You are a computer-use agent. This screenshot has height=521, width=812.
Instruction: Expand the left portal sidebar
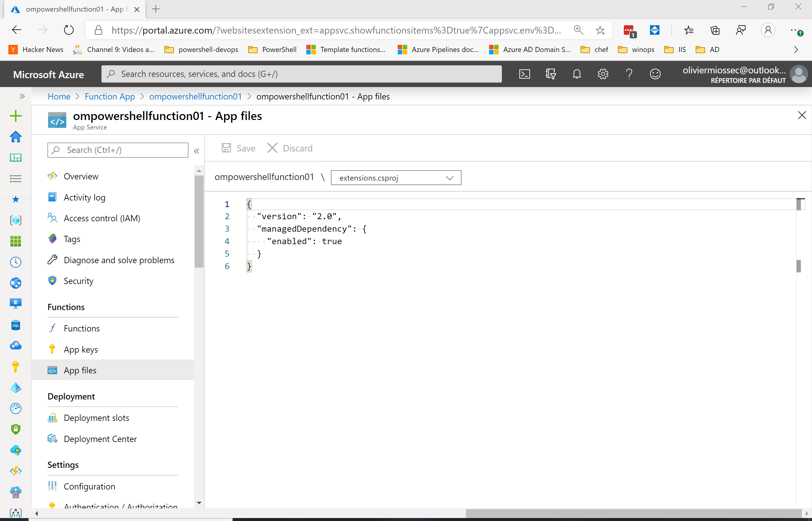click(22, 97)
